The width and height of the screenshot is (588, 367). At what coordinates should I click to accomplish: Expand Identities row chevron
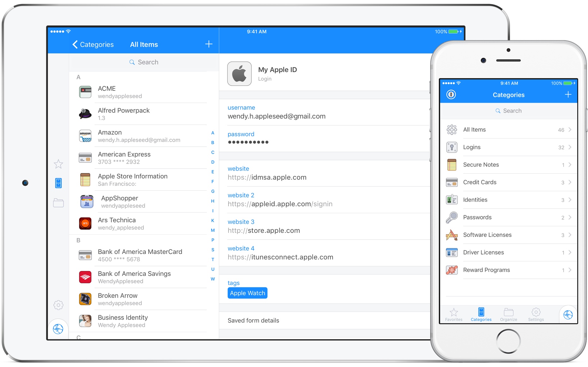(x=570, y=200)
